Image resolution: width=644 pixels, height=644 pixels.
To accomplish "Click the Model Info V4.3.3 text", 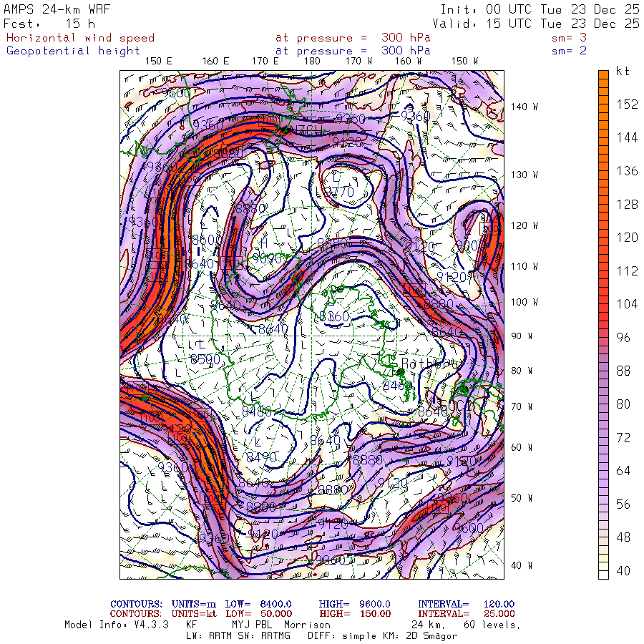I will [117, 625].
